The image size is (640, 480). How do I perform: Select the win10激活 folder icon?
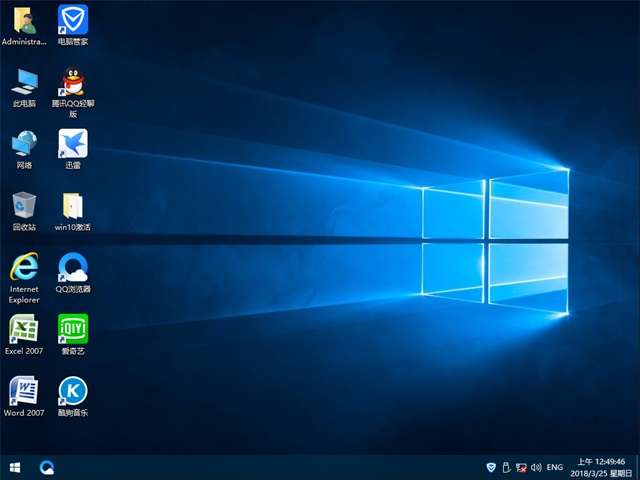tap(72, 205)
